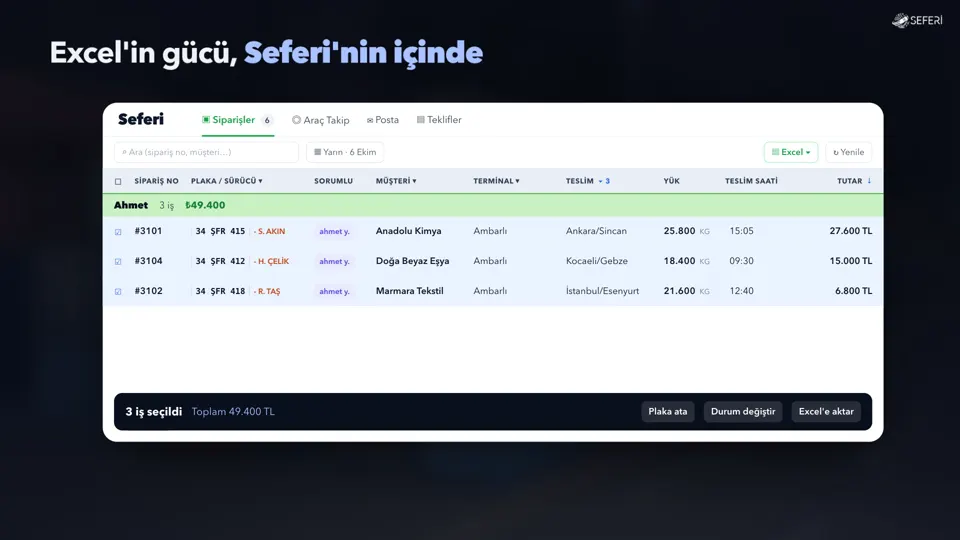
Task: Click load value 25.800 KG
Action: tap(686, 231)
